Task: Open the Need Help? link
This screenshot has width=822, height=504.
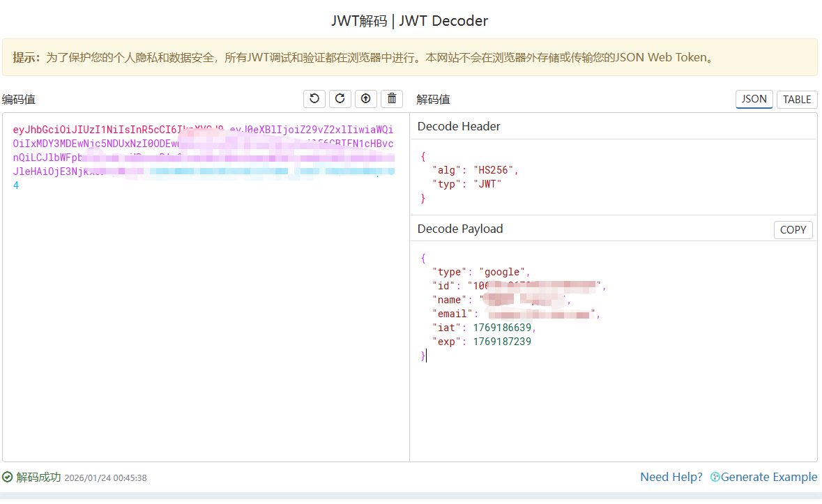Action: [x=671, y=478]
